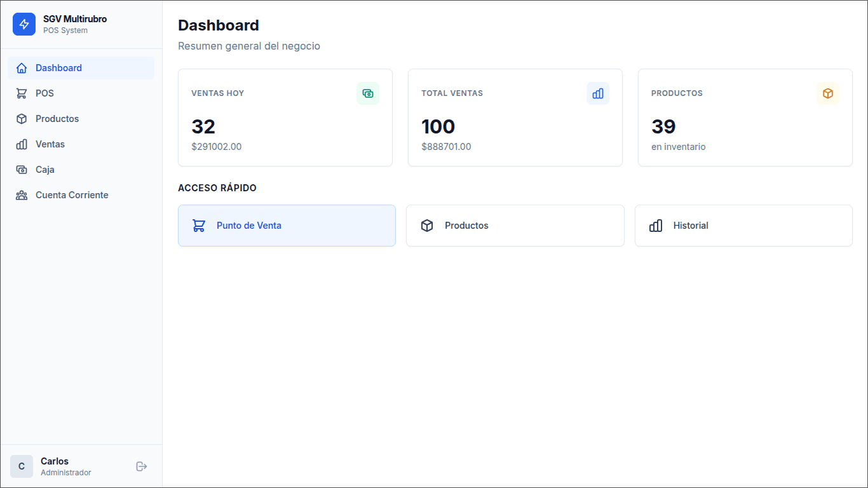This screenshot has width=868, height=488.
Task: Go to Productos in the sidebar menu
Action: click(x=81, y=119)
